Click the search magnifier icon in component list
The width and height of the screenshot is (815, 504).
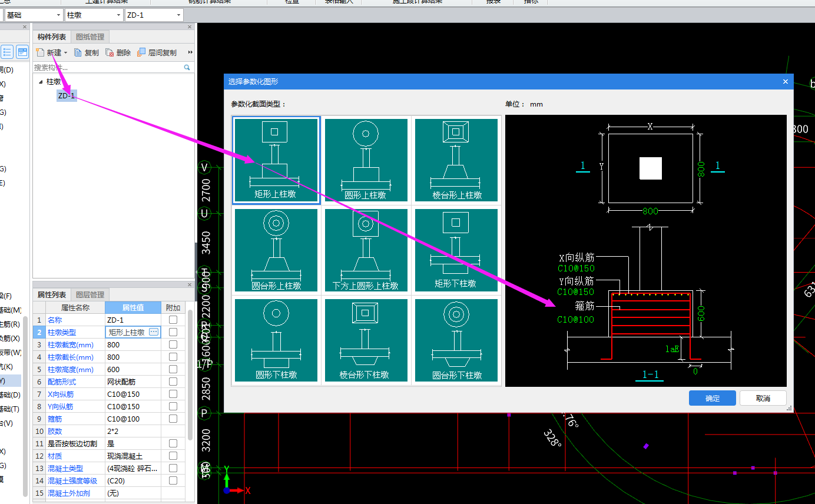point(187,68)
